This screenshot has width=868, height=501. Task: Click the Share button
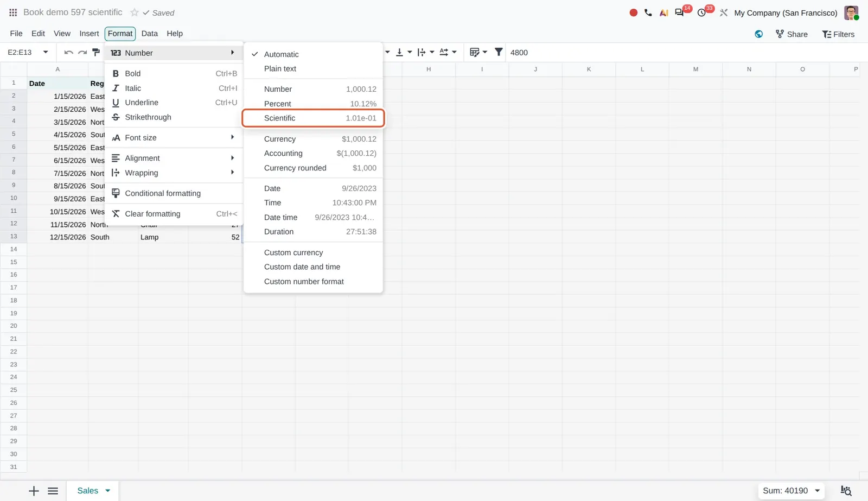pyautogui.click(x=792, y=34)
